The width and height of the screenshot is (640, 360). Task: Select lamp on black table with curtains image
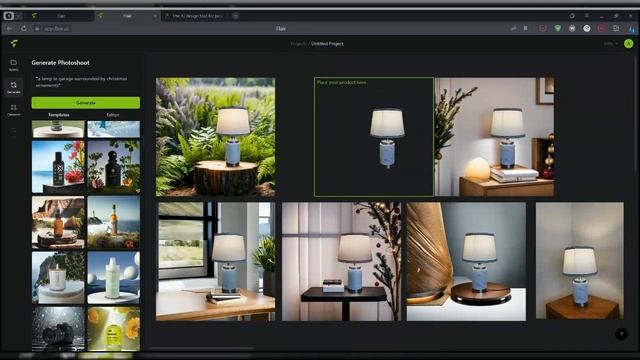(x=342, y=261)
